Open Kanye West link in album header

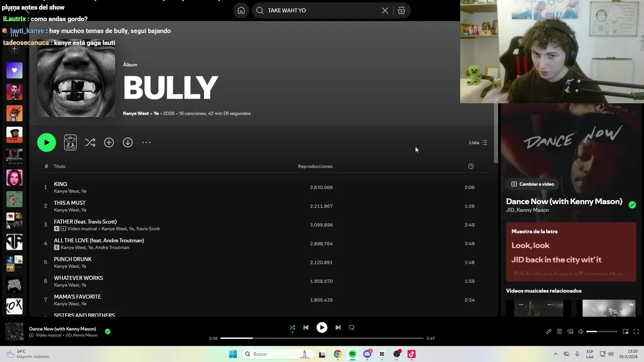pos(136,114)
